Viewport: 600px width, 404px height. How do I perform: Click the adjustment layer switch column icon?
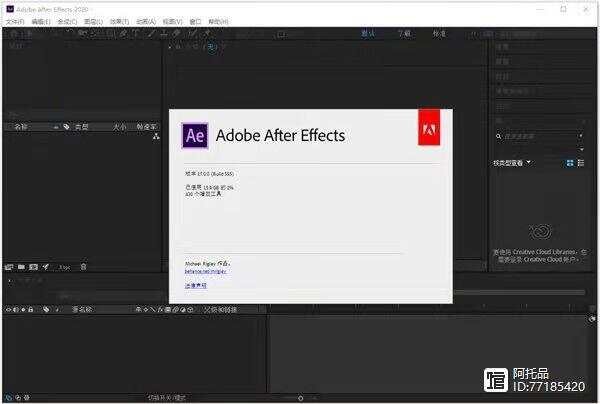click(x=183, y=310)
